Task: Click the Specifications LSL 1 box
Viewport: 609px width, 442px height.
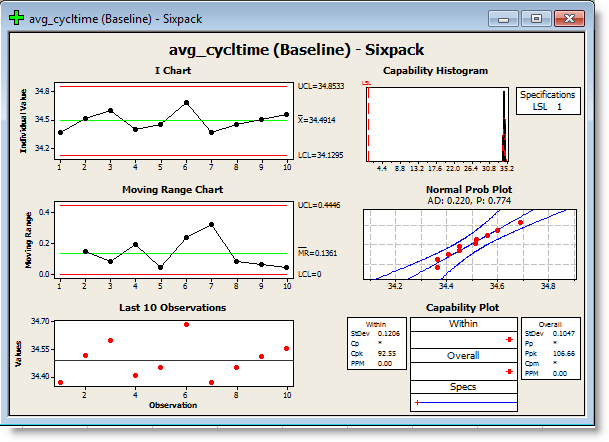Action: [548, 101]
